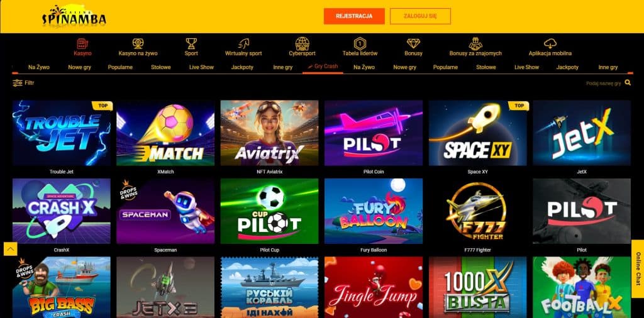The height and width of the screenshot is (318, 644).
Task: Click the search magnifier icon
Action: pos(628,83)
